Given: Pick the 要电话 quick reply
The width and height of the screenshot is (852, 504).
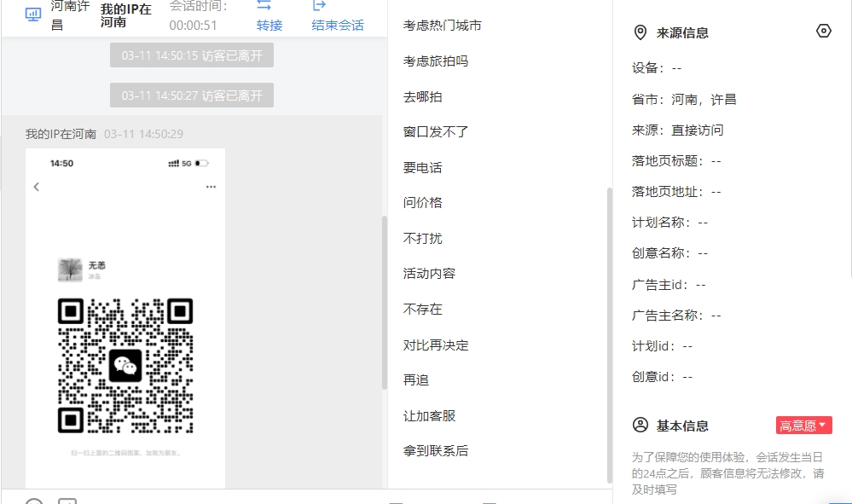Looking at the screenshot, I should coord(423,168).
